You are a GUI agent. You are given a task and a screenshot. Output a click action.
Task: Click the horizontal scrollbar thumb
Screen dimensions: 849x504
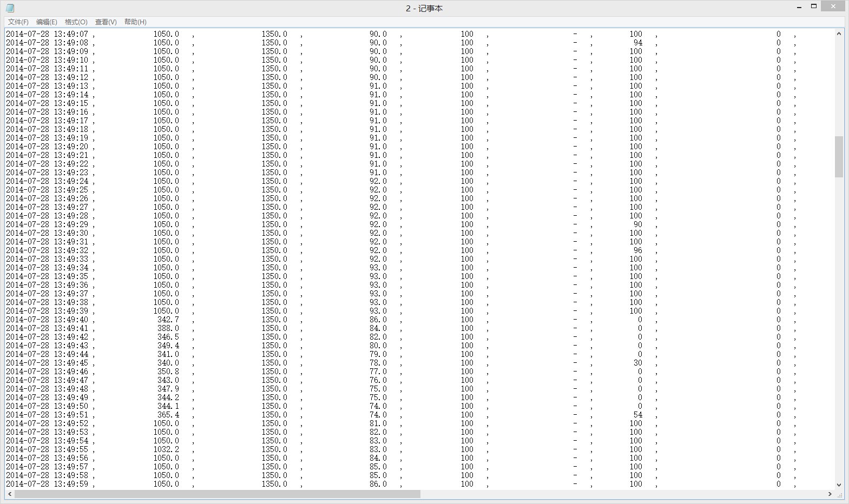[218, 494]
